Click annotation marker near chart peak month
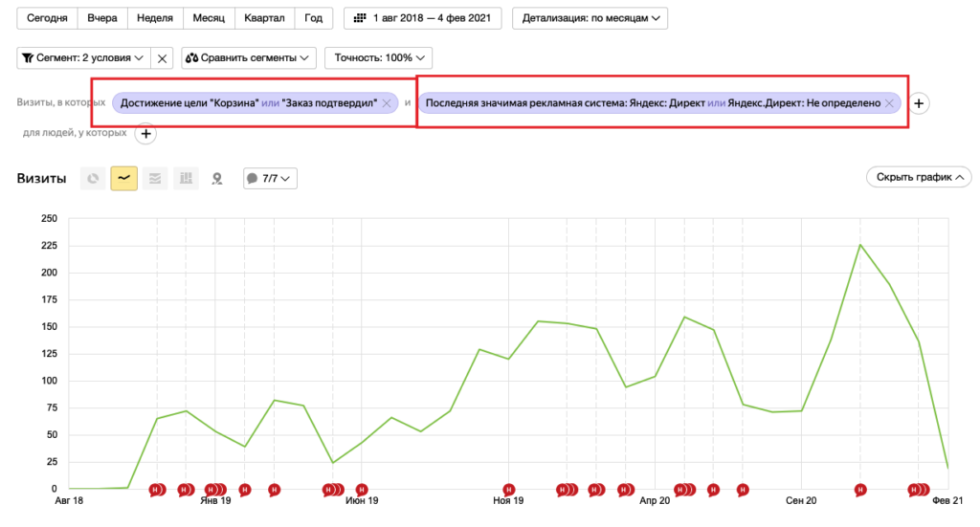This screenshot has width=980, height=527. pos(860,490)
